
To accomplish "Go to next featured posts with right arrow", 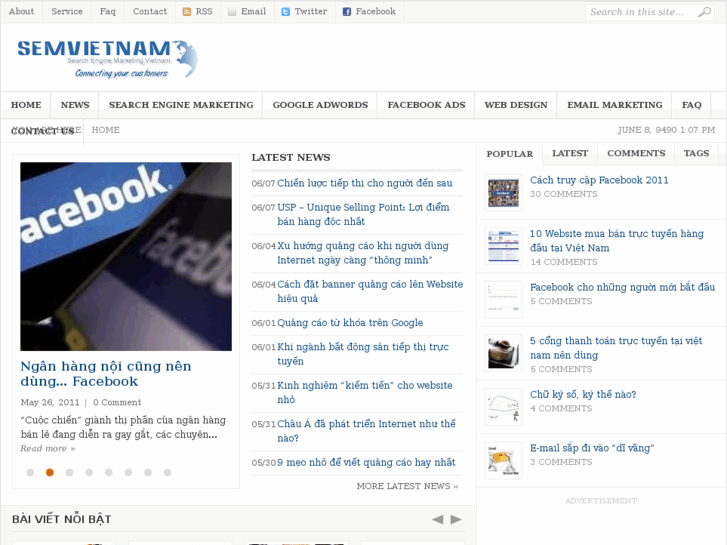I will tap(456, 519).
